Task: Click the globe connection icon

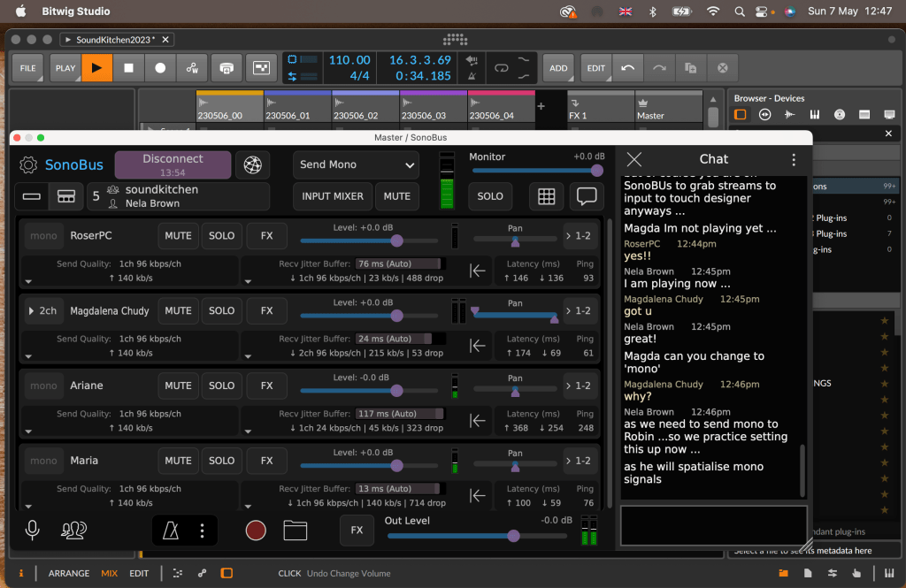Action: [254, 164]
